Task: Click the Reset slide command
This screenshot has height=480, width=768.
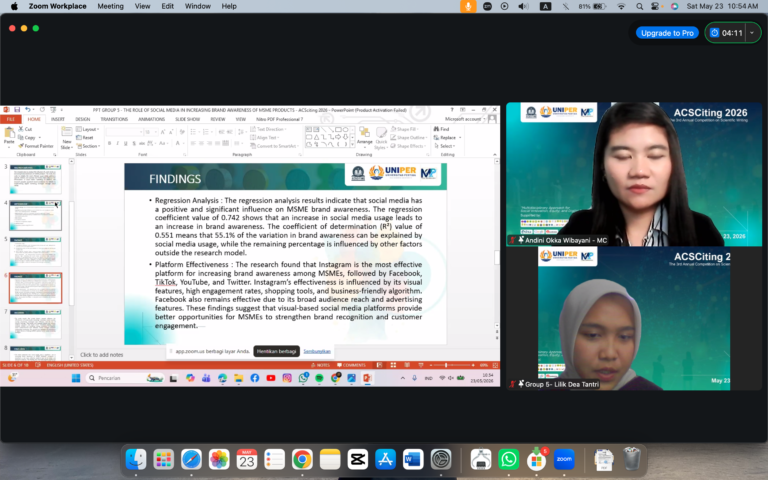Action: click(x=85, y=138)
